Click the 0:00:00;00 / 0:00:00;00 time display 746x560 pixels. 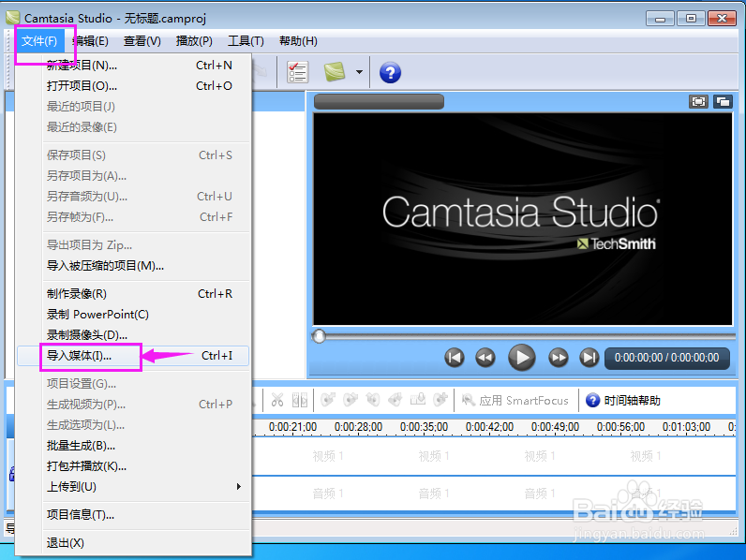pos(667,358)
